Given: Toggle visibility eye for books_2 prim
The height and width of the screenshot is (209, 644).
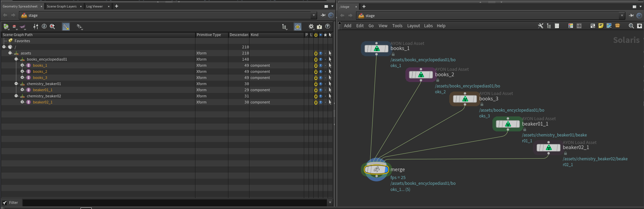Looking at the screenshot, I should tap(320, 72).
